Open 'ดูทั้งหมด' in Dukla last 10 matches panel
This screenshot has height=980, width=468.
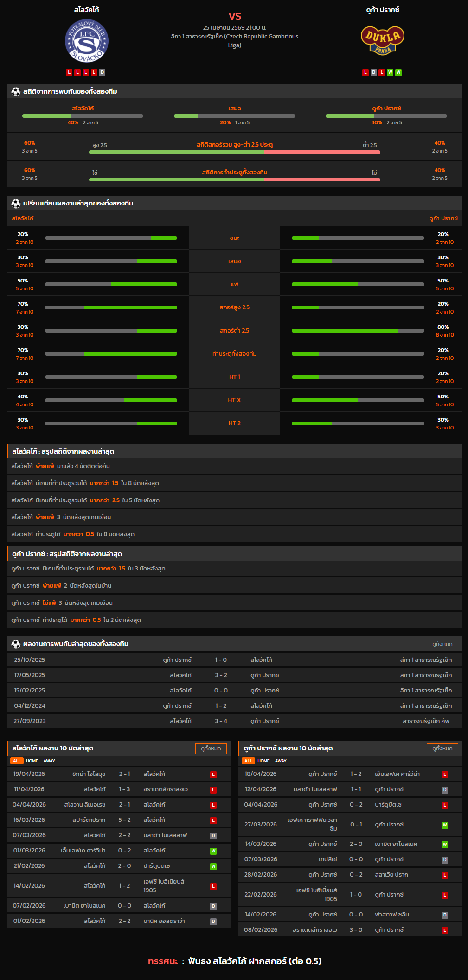442,749
